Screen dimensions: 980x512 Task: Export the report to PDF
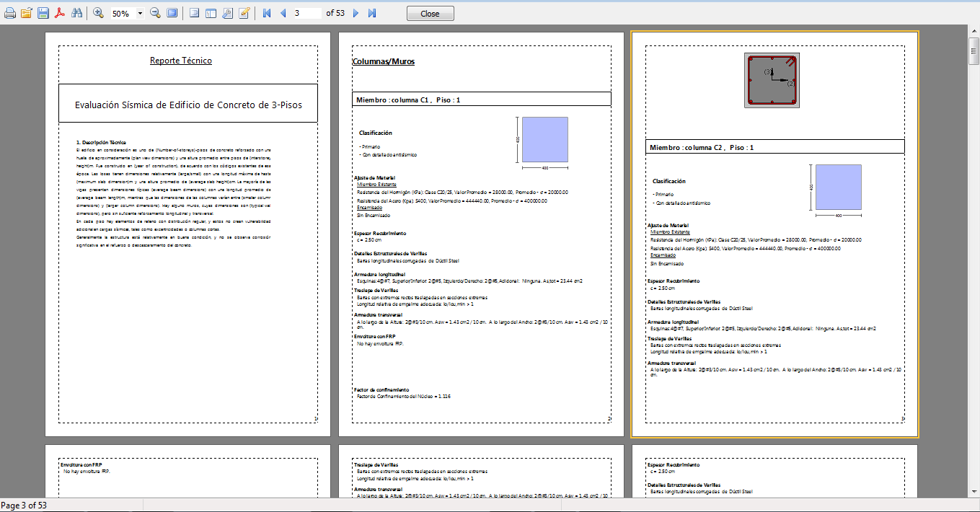(x=61, y=13)
